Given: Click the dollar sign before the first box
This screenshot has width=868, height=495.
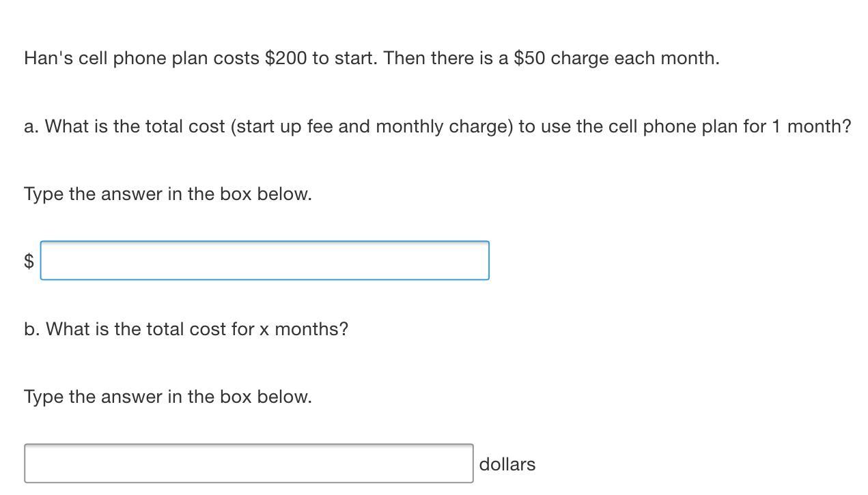Looking at the screenshot, I should pyautogui.click(x=29, y=261).
